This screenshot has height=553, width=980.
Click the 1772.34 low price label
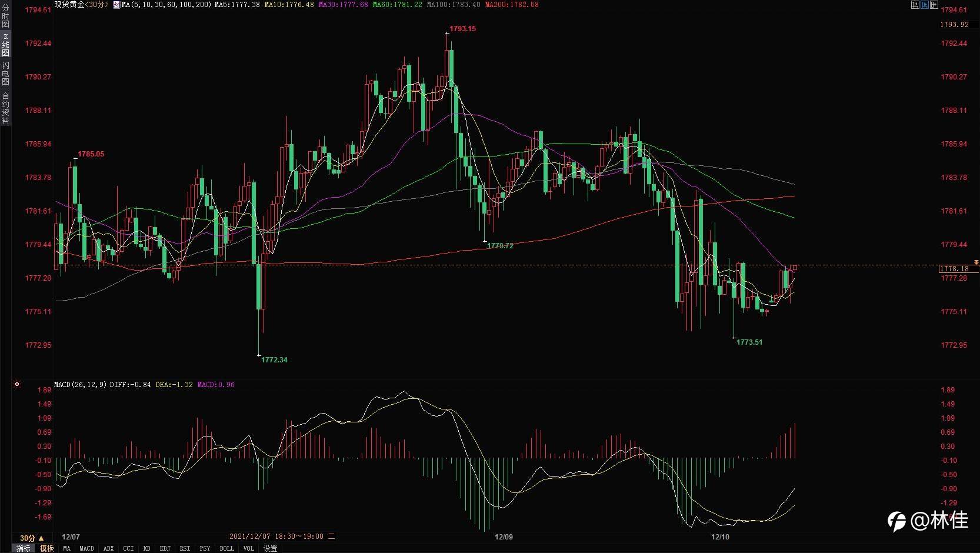274,360
